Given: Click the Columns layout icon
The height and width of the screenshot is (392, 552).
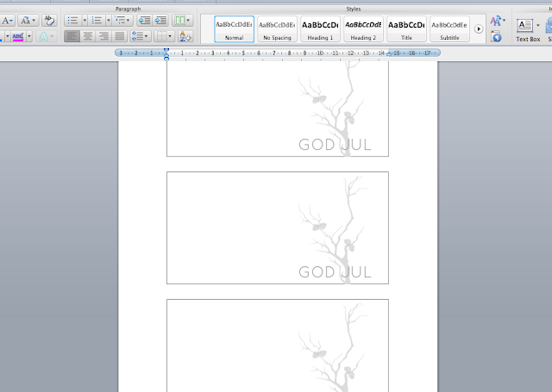Looking at the screenshot, I should 180,21.
